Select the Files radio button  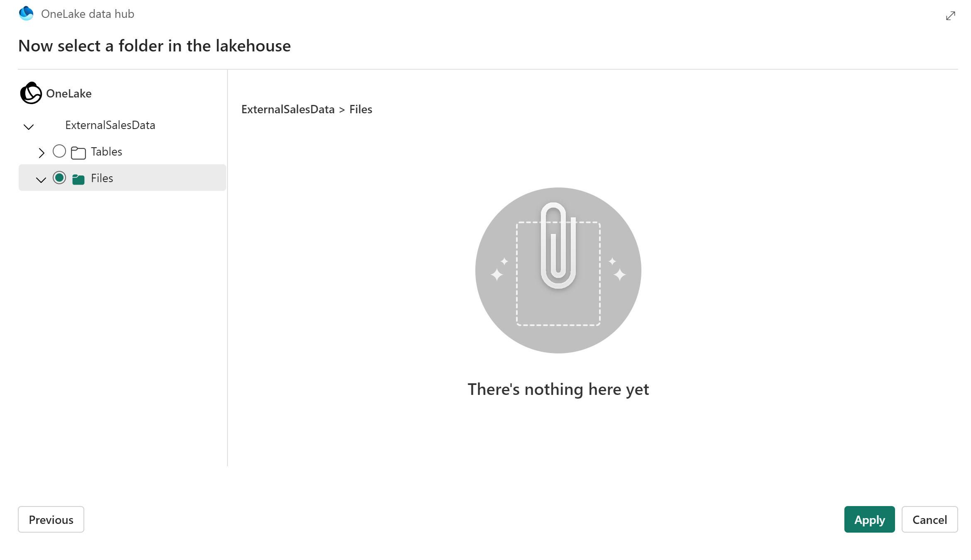point(59,178)
